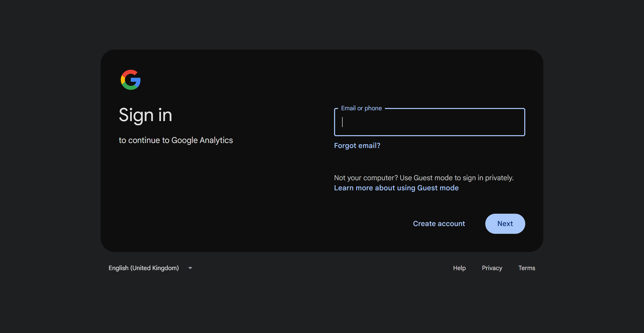Click the Forgot email? link
644x333 pixels.
(357, 145)
